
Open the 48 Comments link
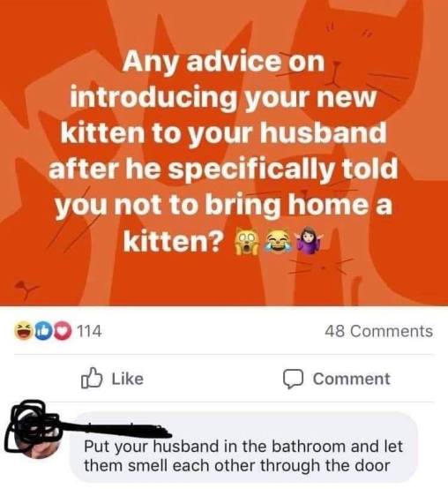pos(378,331)
